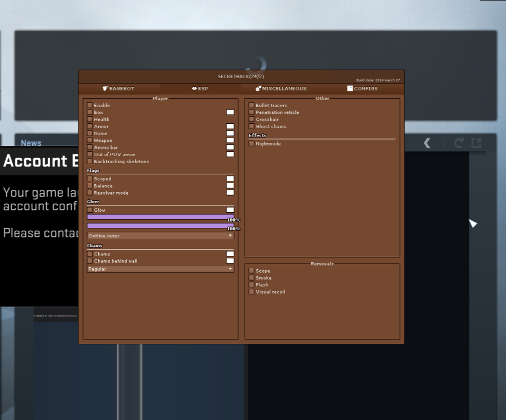The height and width of the screenshot is (420, 506).
Task: Click the file icon beside Configs
Action: click(350, 89)
